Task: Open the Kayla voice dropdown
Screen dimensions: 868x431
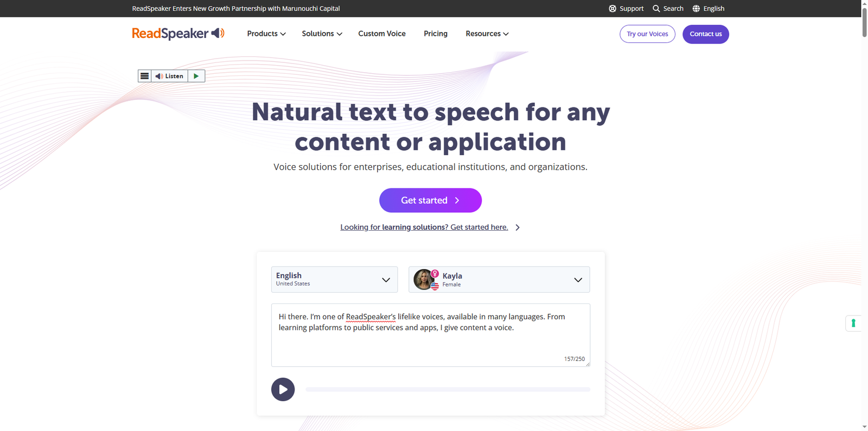Action: (499, 280)
